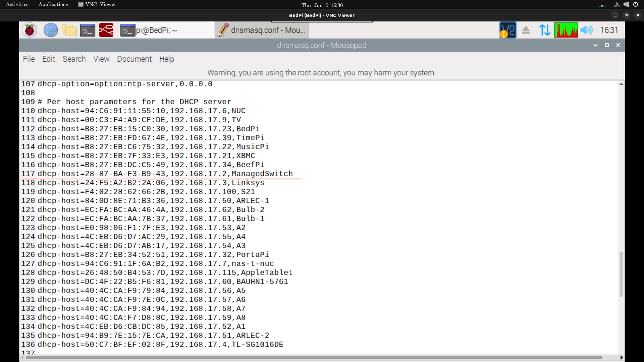This screenshot has width=644, height=362.
Task: Click the NUC host entry on line 110
Action: (x=142, y=111)
